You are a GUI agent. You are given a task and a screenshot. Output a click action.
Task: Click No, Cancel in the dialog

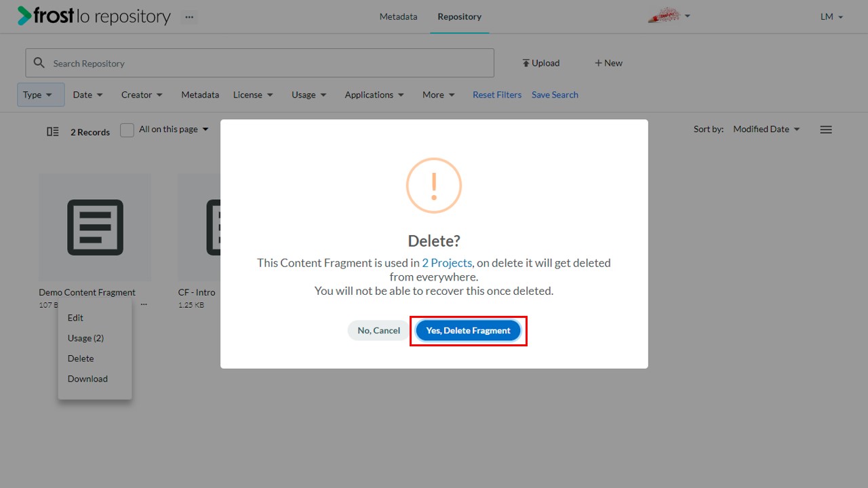click(379, 331)
